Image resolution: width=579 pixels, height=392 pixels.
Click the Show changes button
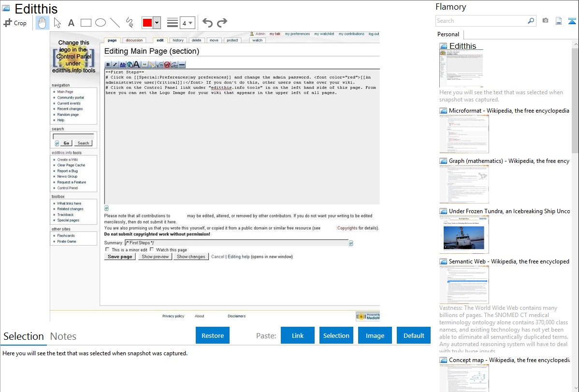coord(191,257)
